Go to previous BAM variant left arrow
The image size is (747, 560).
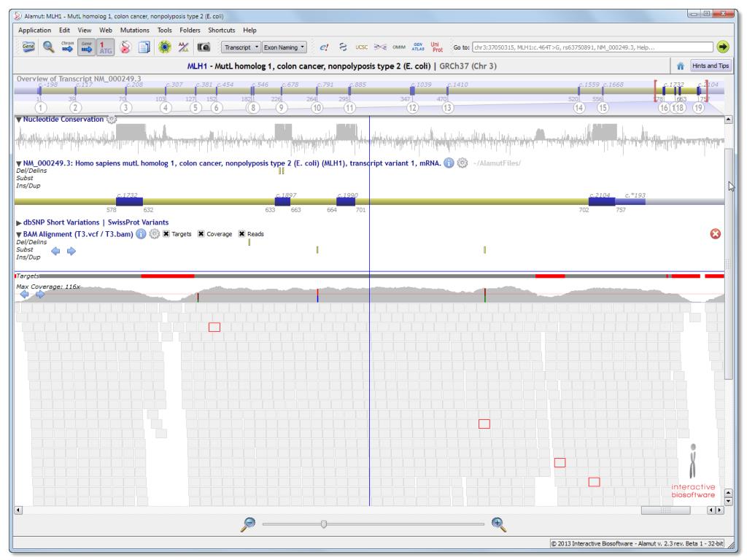point(55,251)
